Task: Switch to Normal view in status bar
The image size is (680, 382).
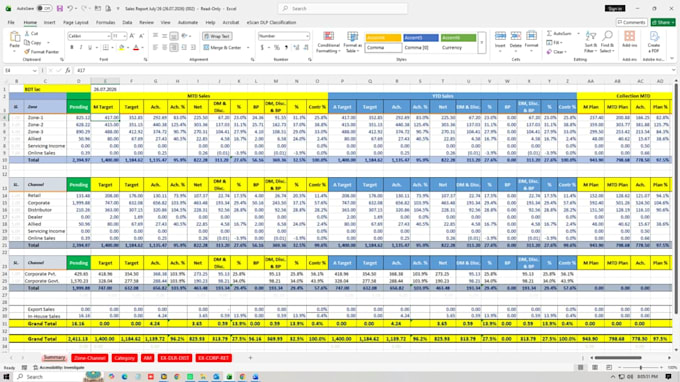Action: (x=580, y=368)
